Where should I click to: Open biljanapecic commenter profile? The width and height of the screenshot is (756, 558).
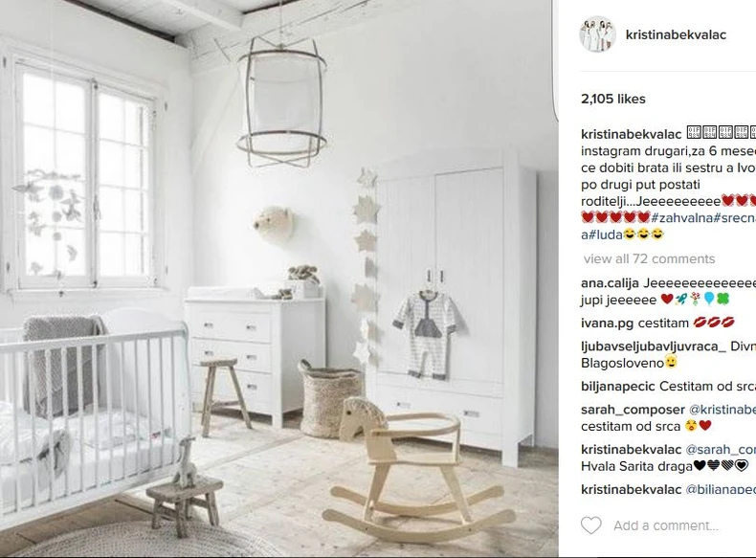click(x=618, y=387)
